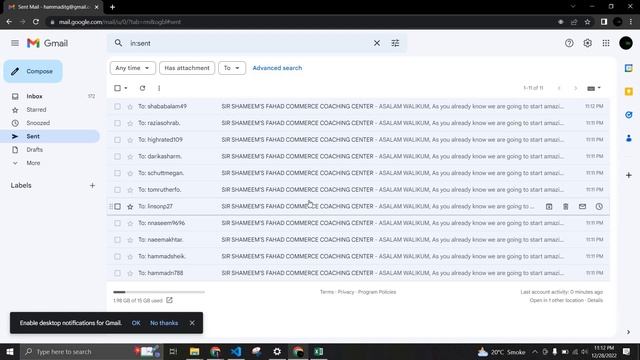Open the Google apps grid
Screen dimensions: 640x360
[x=606, y=43]
